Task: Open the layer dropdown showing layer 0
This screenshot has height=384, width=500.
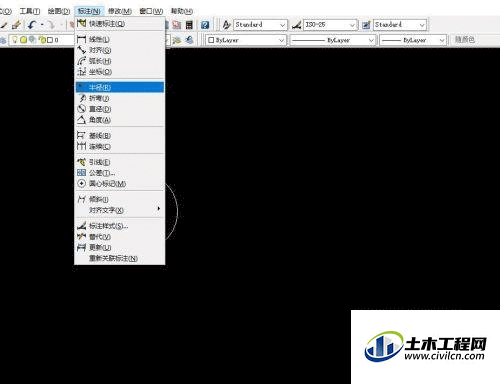Action: 42,40
